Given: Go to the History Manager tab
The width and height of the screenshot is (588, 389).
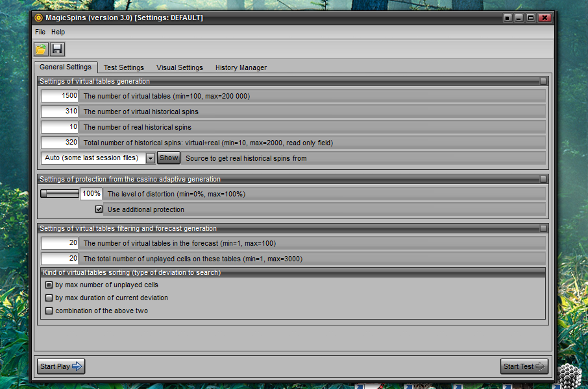Looking at the screenshot, I should click(241, 67).
